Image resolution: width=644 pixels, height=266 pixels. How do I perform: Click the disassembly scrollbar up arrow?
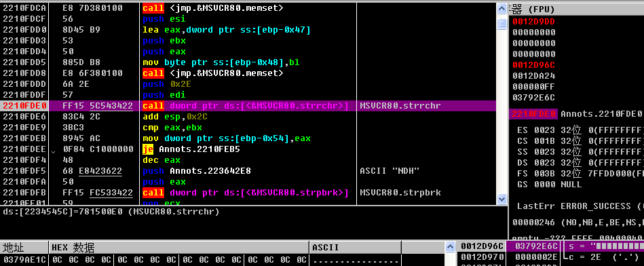click(502, 8)
